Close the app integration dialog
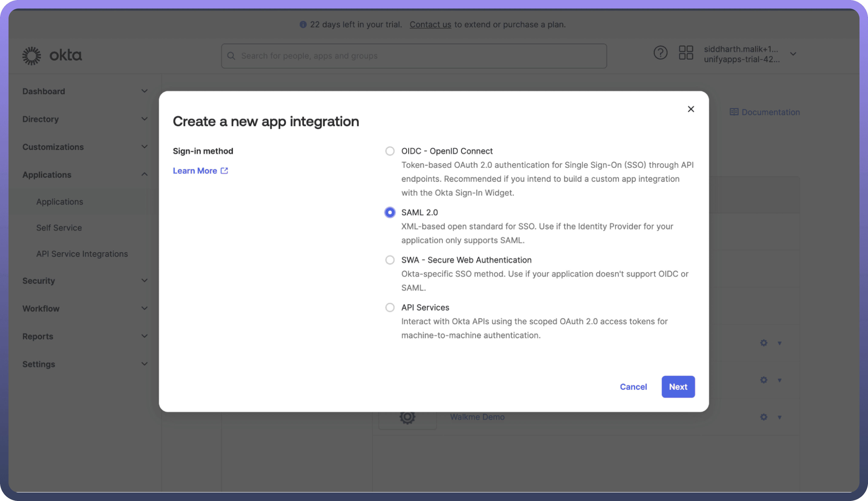This screenshot has width=868, height=501. 691,109
